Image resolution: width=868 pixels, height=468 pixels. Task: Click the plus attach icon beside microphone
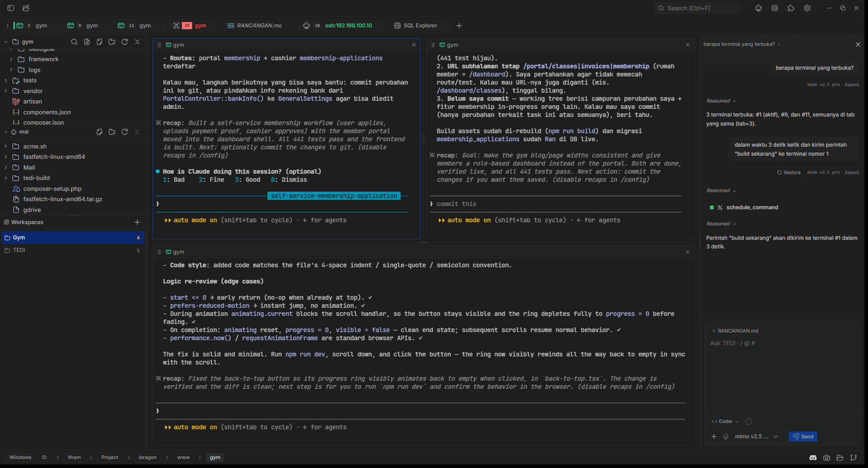pyautogui.click(x=714, y=436)
